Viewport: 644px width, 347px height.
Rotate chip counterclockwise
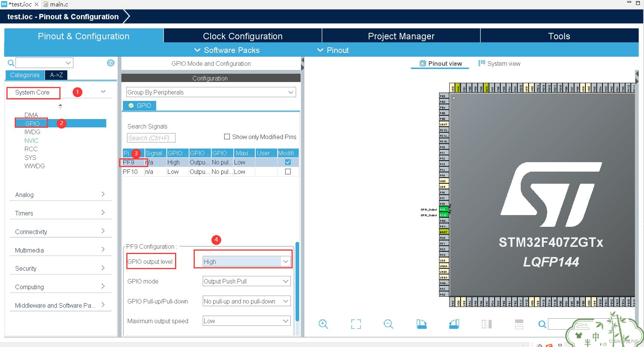coord(454,324)
